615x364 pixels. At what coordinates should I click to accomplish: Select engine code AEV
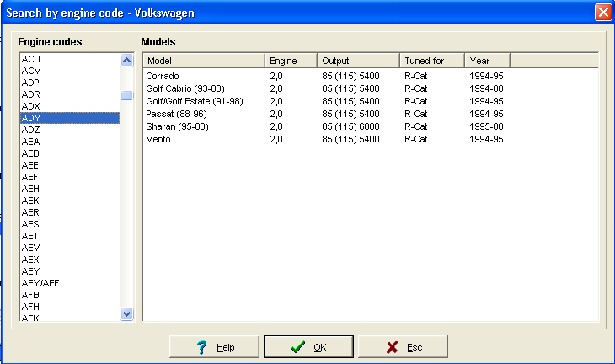pyautogui.click(x=70, y=248)
